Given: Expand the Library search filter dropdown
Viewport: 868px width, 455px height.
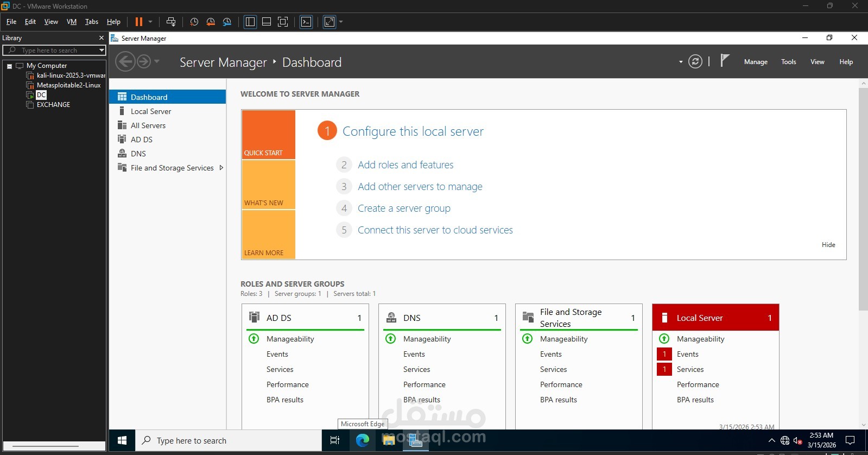Looking at the screenshot, I should [x=102, y=50].
